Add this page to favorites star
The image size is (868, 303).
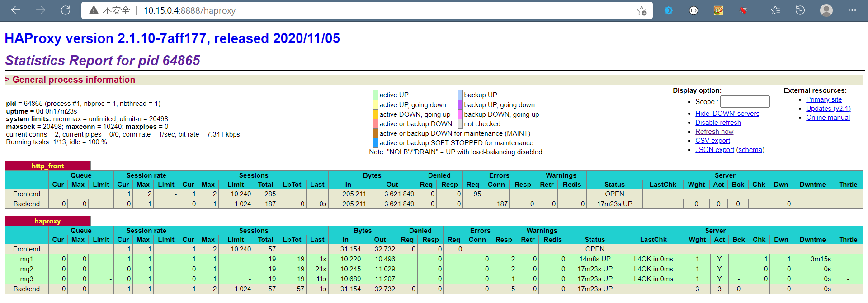pos(642,10)
